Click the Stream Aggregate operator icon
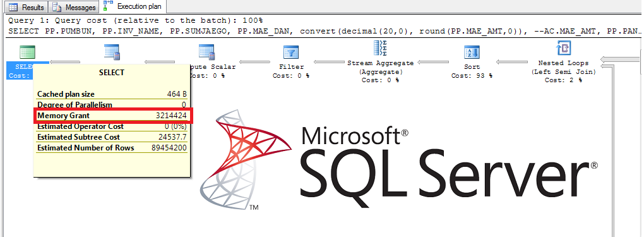 click(380, 48)
